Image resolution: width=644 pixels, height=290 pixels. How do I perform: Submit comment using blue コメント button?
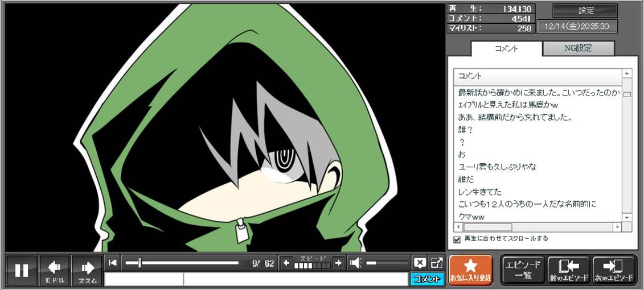point(426,279)
